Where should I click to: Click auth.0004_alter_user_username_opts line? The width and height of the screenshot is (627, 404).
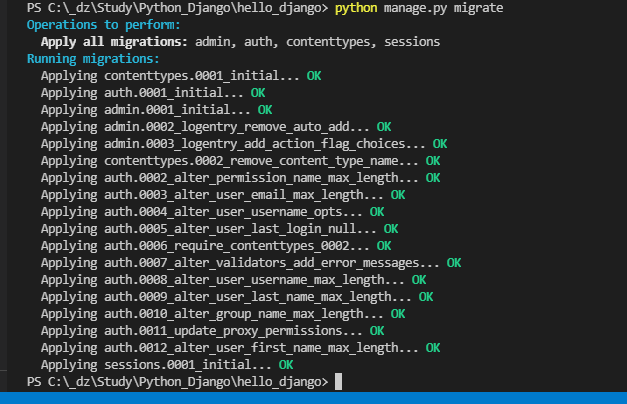pyautogui.click(x=213, y=212)
